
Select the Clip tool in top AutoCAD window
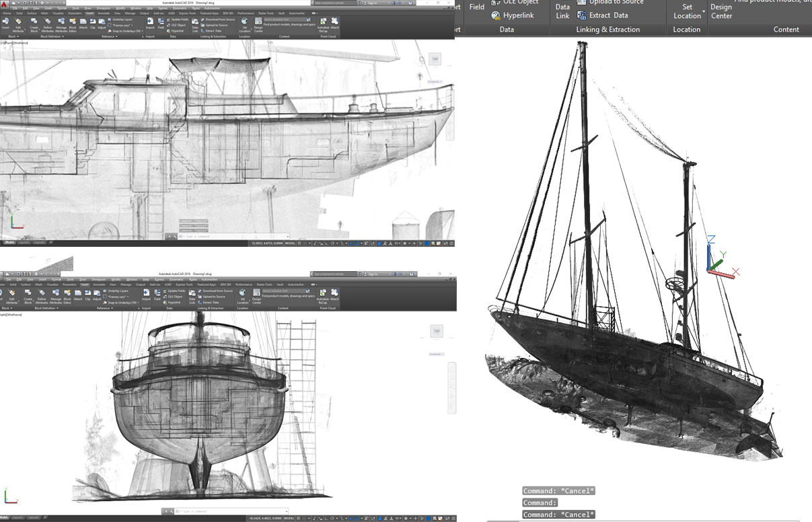click(93, 22)
